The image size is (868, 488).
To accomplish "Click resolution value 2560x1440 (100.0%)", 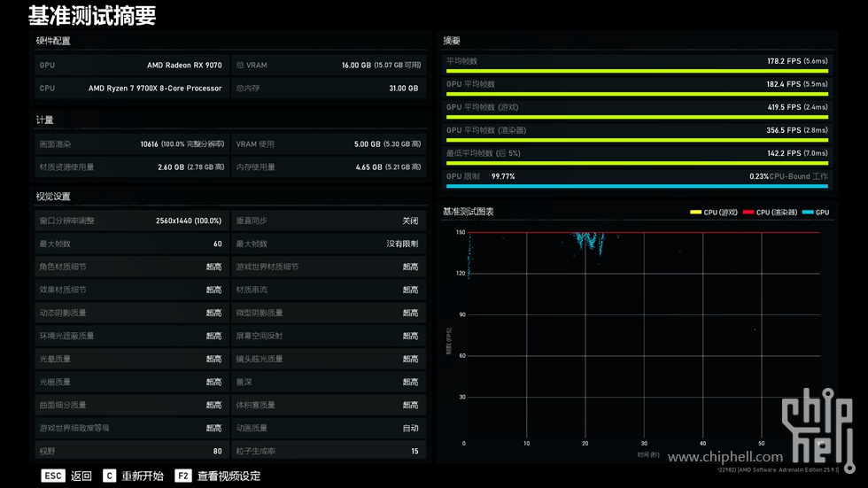I will [189, 221].
